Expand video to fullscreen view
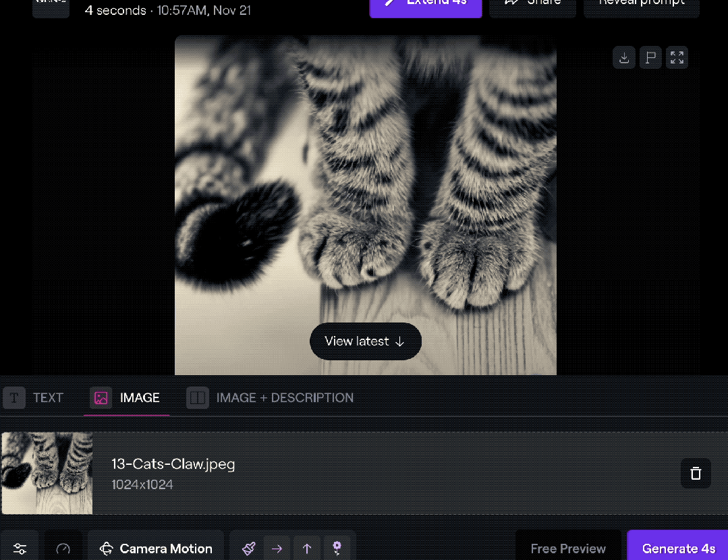Viewport: 728px width, 560px height. 677,57
